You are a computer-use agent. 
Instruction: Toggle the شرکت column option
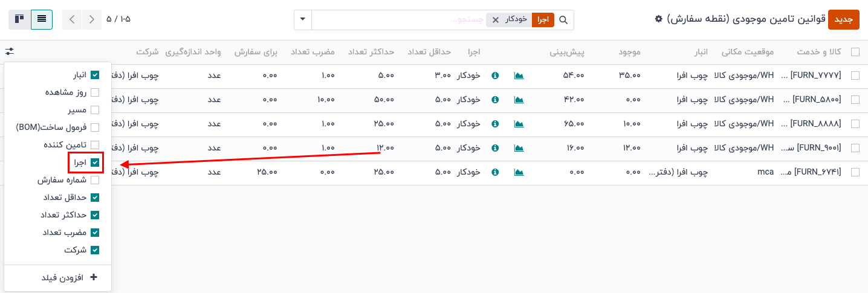94,250
